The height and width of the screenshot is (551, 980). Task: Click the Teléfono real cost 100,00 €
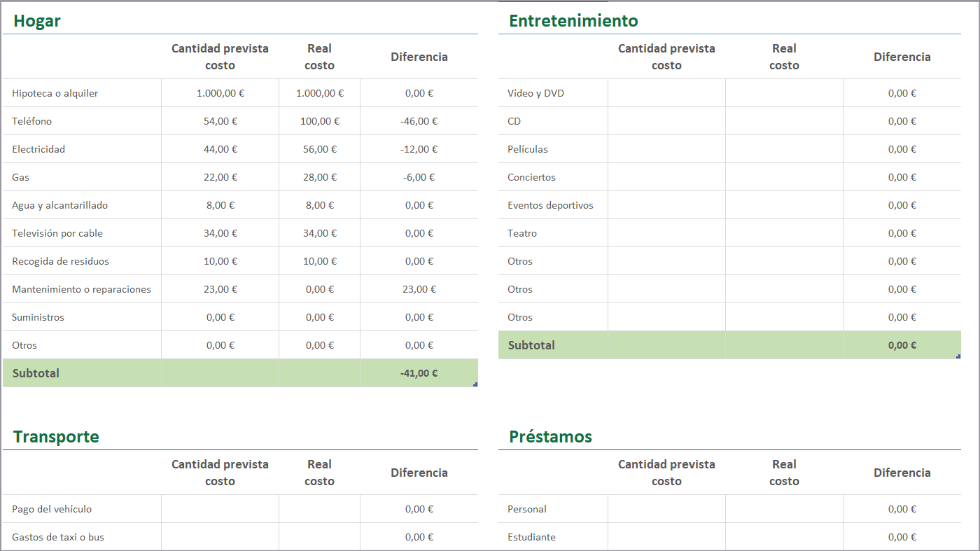[x=320, y=121]
